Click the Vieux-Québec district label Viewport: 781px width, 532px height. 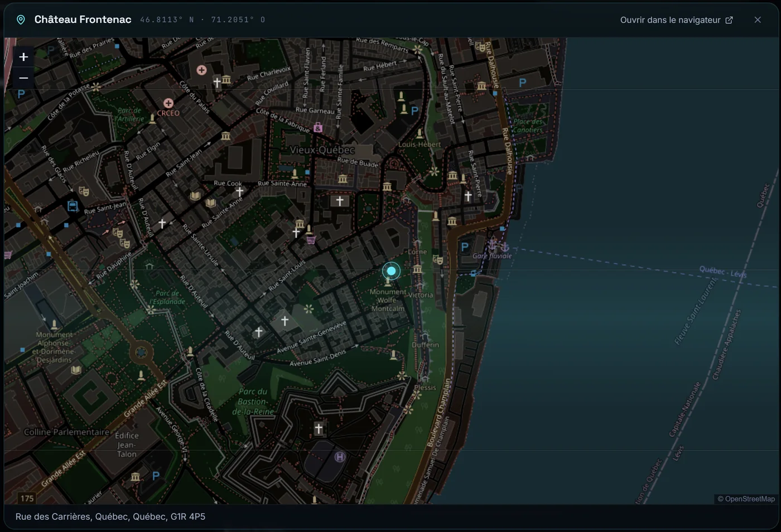322,151
